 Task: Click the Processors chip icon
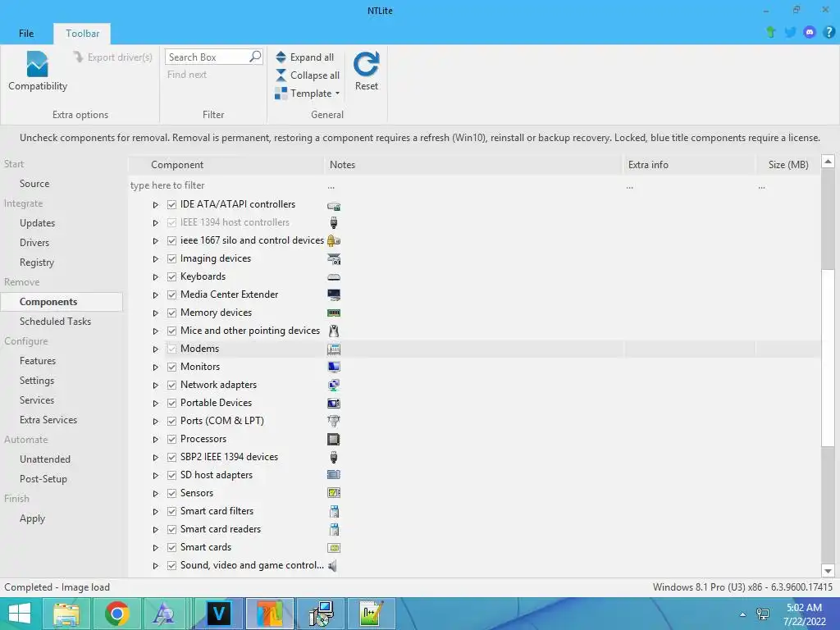coord(334,440)
